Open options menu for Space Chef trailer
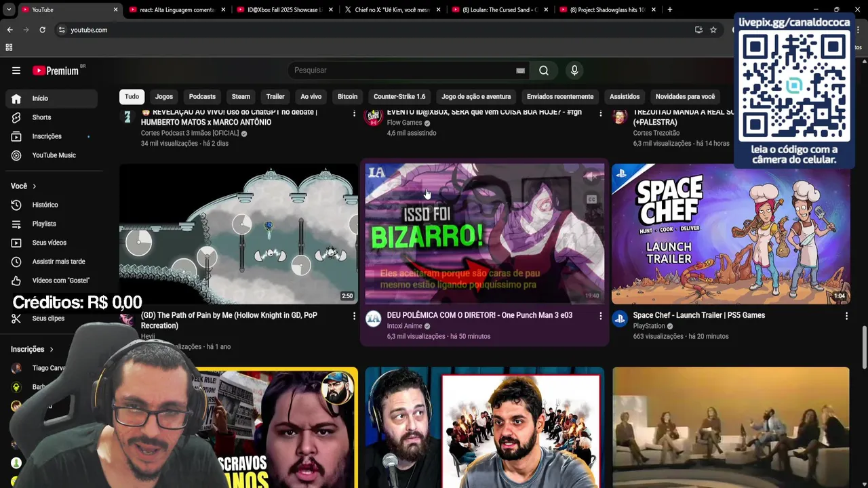The height and width of the screenshot is (488, 868). pyautogui.click(x=846, y=316)
